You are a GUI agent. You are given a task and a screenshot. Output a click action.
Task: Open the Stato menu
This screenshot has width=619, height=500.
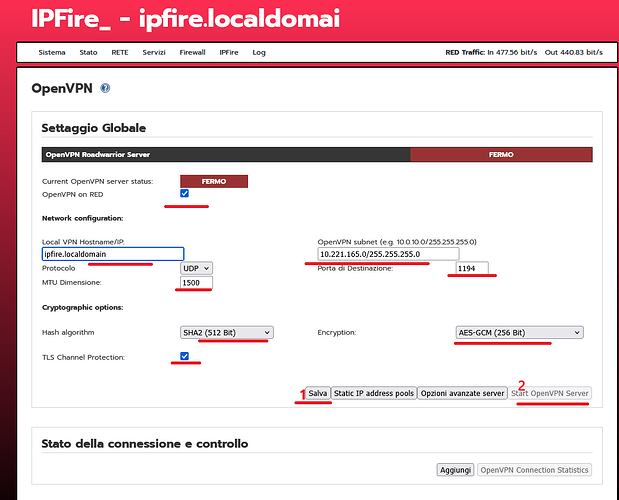pos(88,52)
